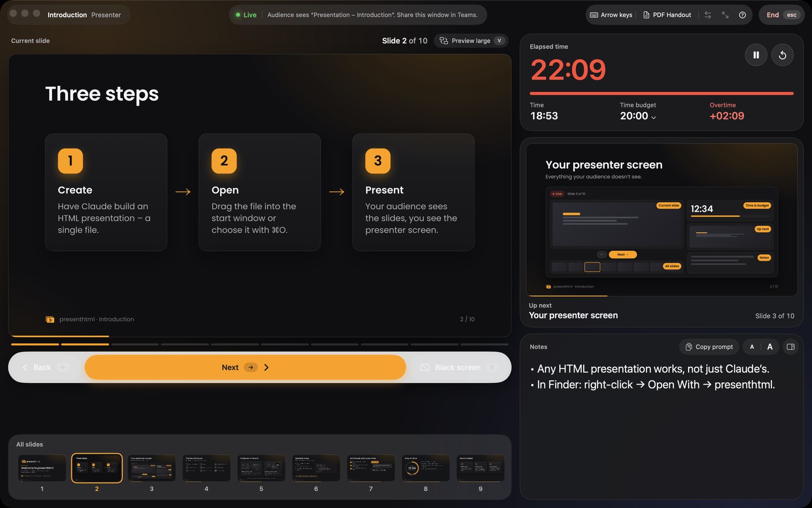Click the large 22:09 elapsed time readout
This screenshot has width=812, height=508.
tap(568, 70)
